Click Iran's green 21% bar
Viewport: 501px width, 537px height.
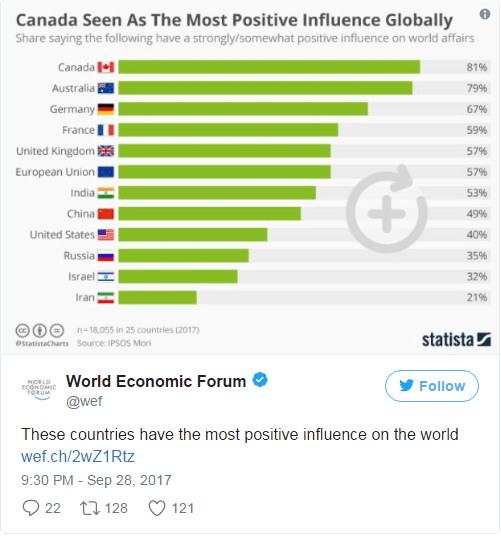click(158, 298)
